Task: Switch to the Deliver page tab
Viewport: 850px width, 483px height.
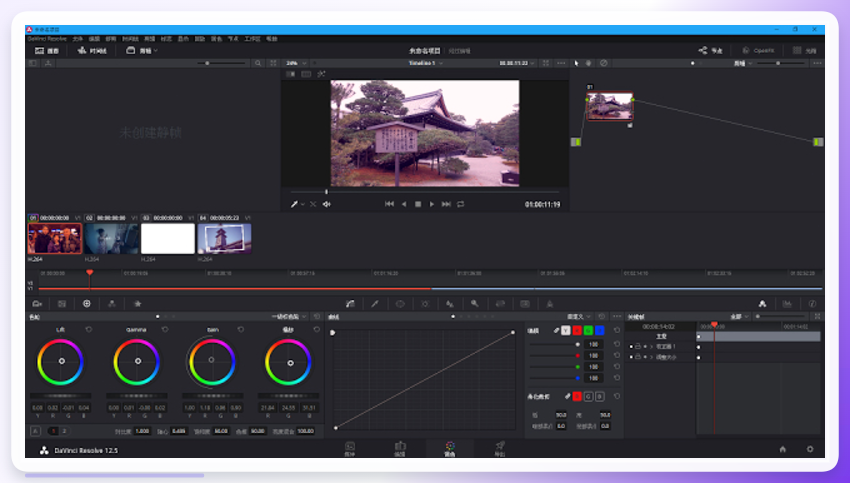Action: pyautogui.click(x=500, y=449)
